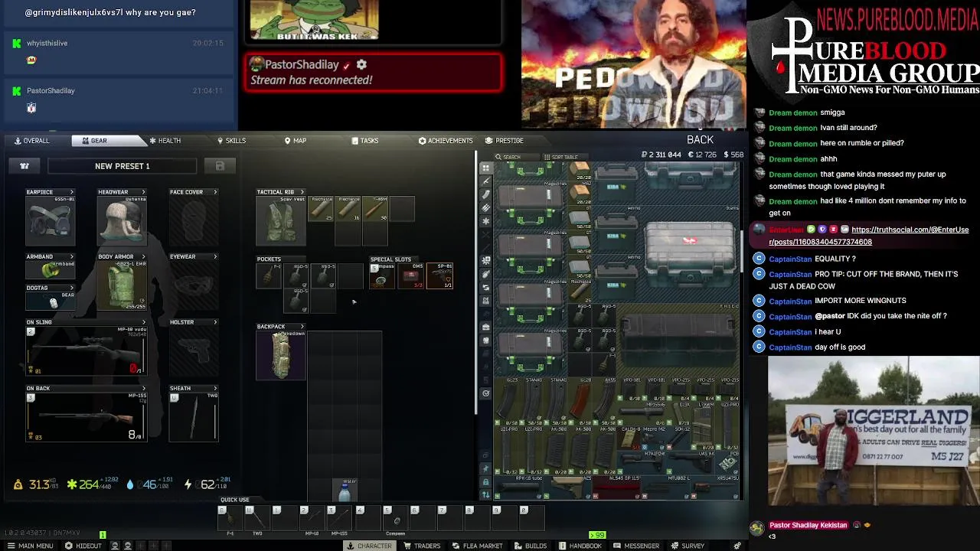This screenshot has height=551, width=980.
Task: Click the stash up-down arrows sort icon
Action: coord(485,495)
